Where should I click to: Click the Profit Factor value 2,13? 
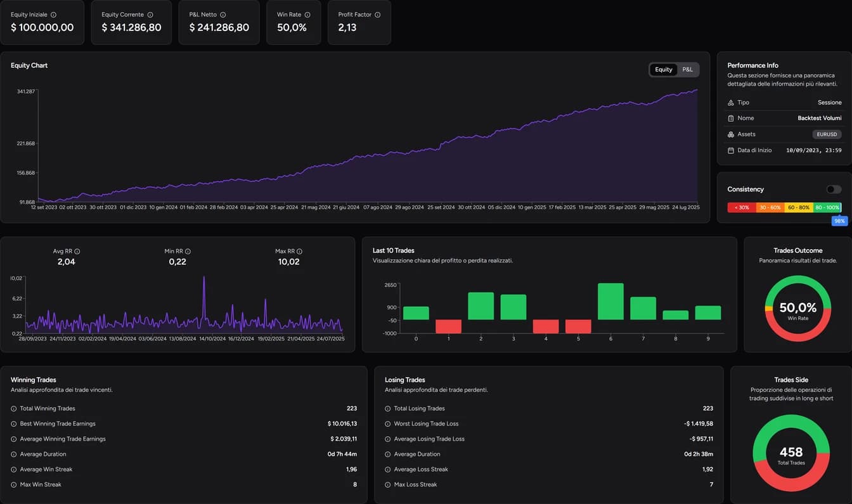[347, 28]
